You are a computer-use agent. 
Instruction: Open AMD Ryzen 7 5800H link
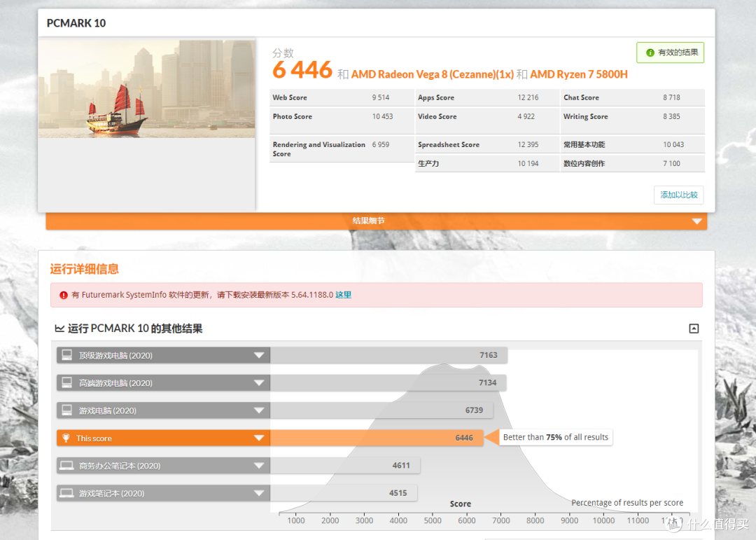[x=579, y=74]
